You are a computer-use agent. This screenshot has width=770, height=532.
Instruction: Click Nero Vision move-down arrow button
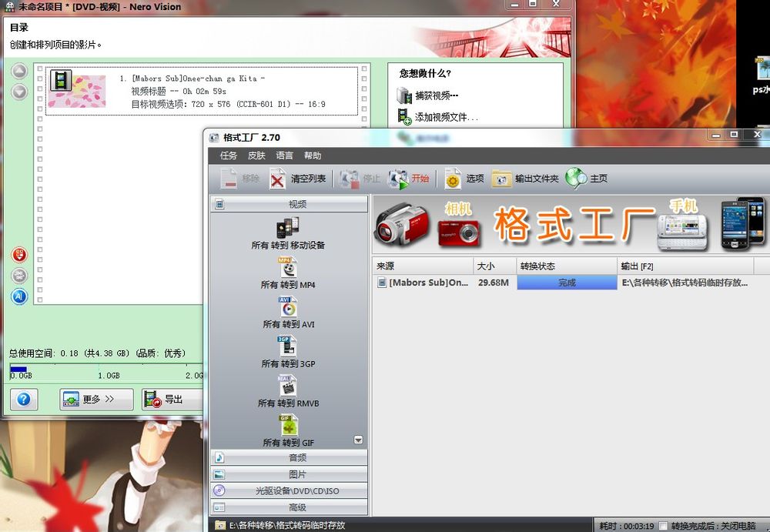point(20,92)
